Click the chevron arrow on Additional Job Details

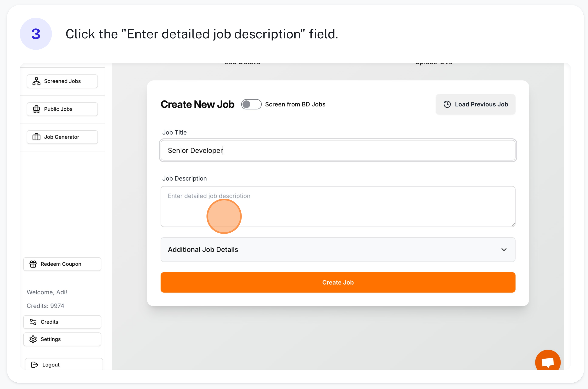(504, 249)
